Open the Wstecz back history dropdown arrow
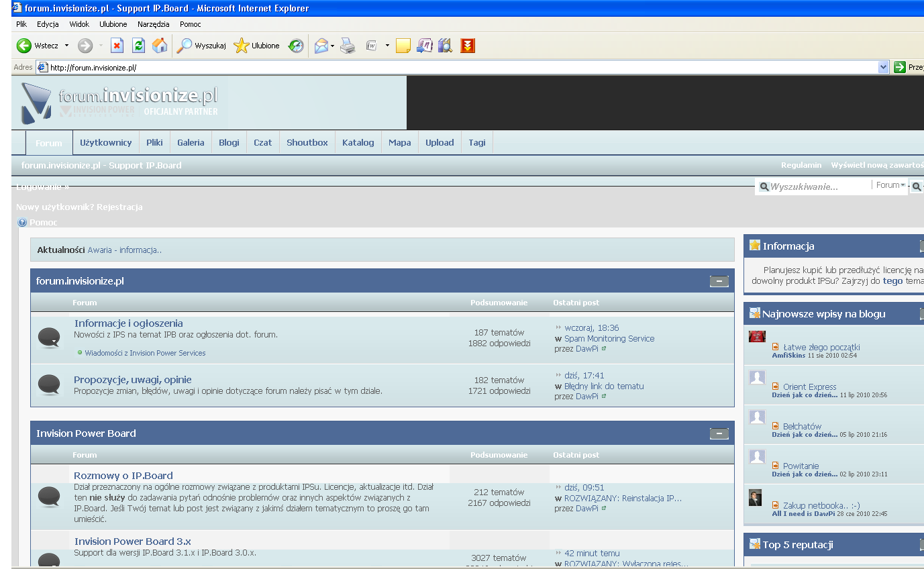The width and height of the screenshot is (924, 569). (66, 46)
